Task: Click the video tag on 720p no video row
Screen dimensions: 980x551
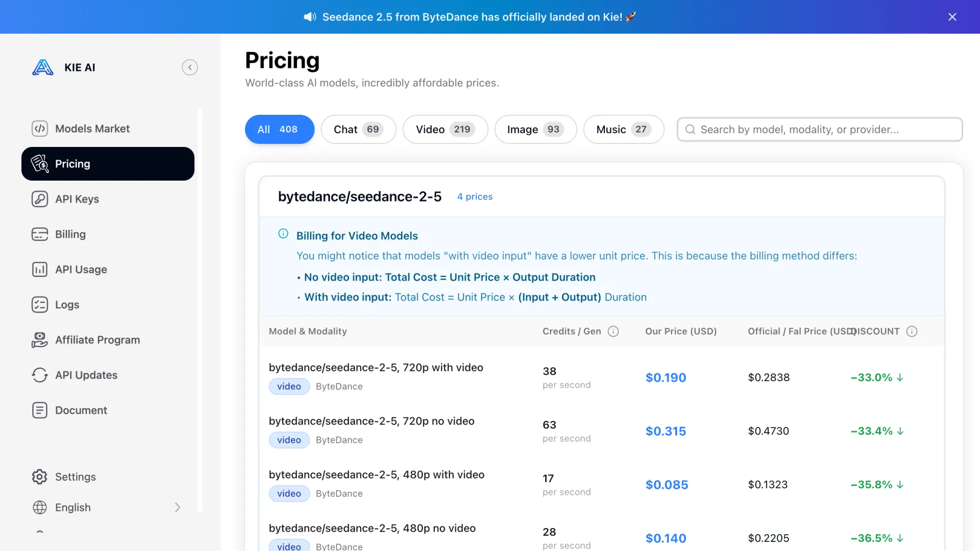Action: click(289, 440)
